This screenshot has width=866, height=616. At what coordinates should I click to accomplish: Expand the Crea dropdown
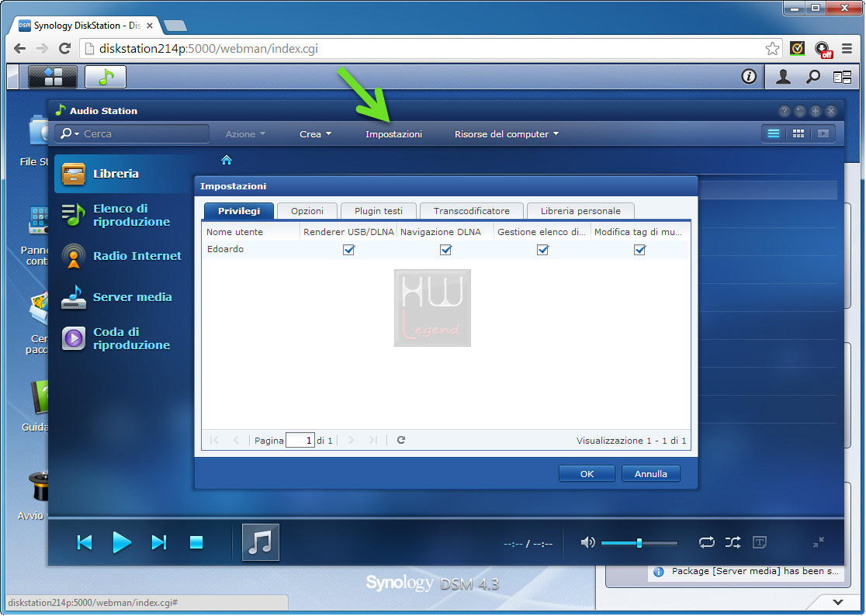(x=315, y=134)
